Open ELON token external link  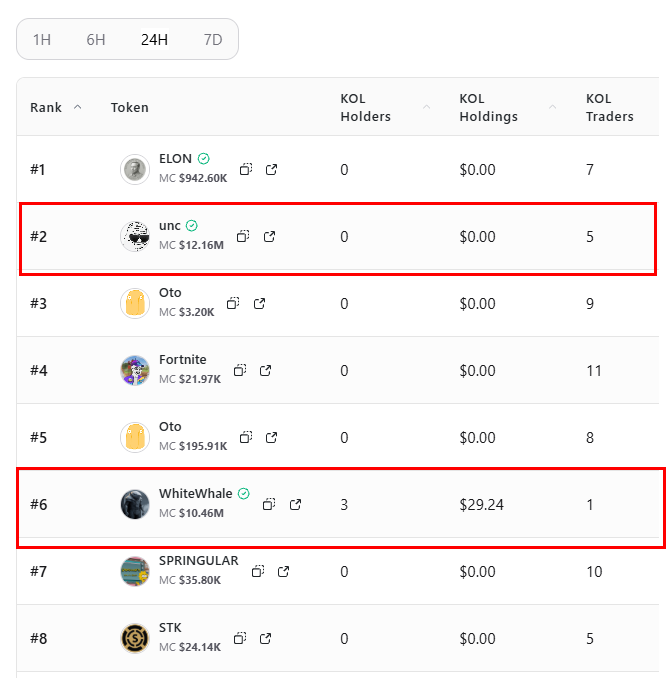[x=271, y=170]
